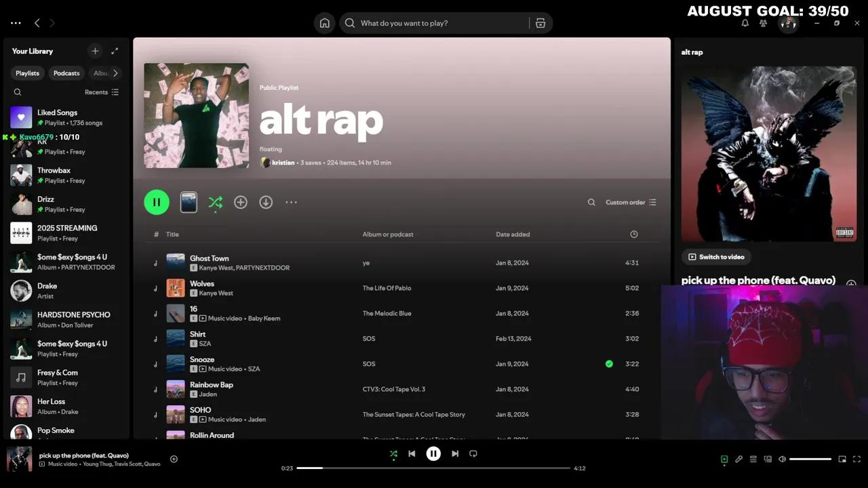The width and height of the screenshot is (868, 488).
Task: Open HARDSTONE PSYCHO album
Action: (66, 319)
